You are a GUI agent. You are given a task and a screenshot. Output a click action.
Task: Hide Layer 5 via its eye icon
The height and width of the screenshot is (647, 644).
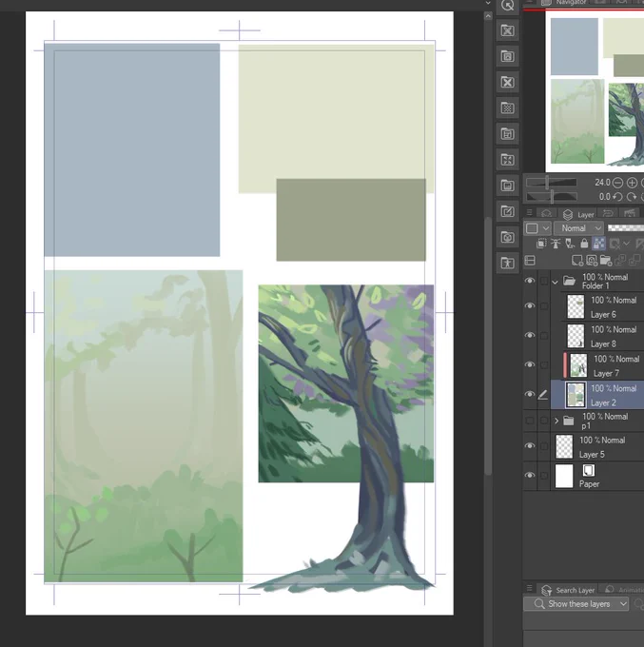pos(530,445)
